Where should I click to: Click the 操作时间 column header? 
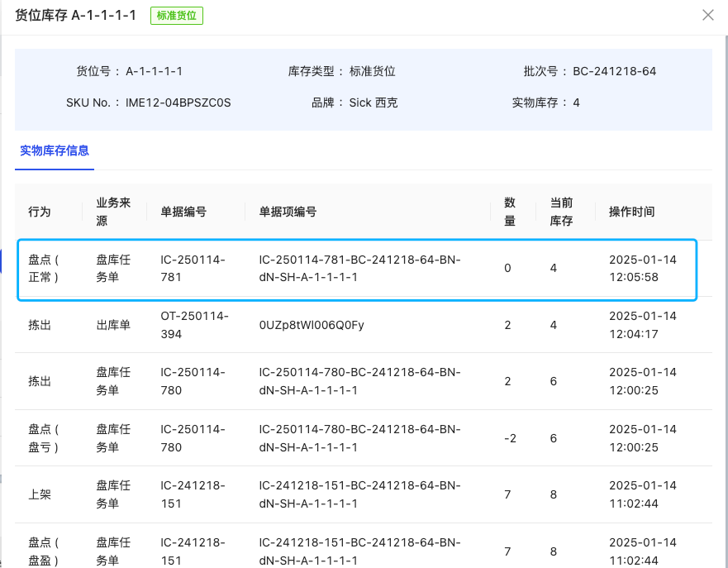(x=631, y=212)
